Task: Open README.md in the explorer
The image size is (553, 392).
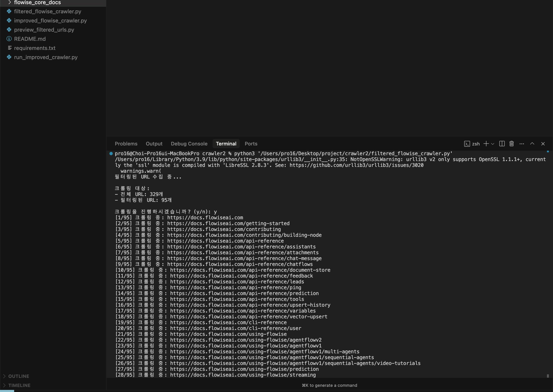Action: click(x=30, y=39)
